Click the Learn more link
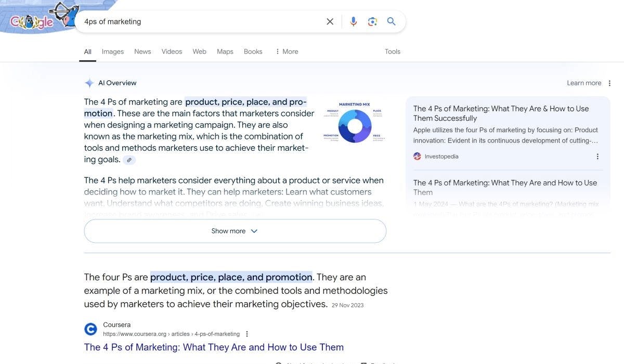The width and height of the screenshot is (624, 364). point(583,83)
